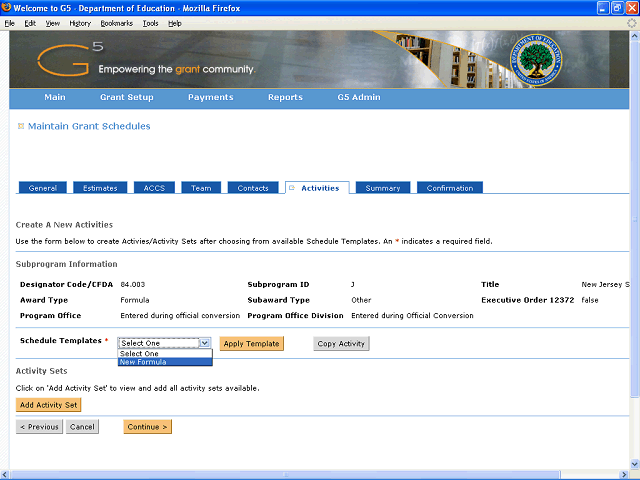640x480 pixels.
Task: Choose 'Select One' option in dropdown list
Action: click(165, 353)
